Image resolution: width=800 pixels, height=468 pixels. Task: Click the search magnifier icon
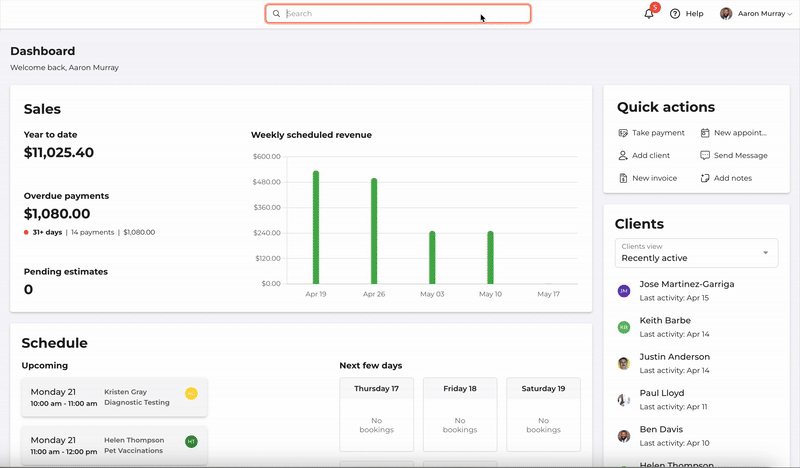(277, 14)
